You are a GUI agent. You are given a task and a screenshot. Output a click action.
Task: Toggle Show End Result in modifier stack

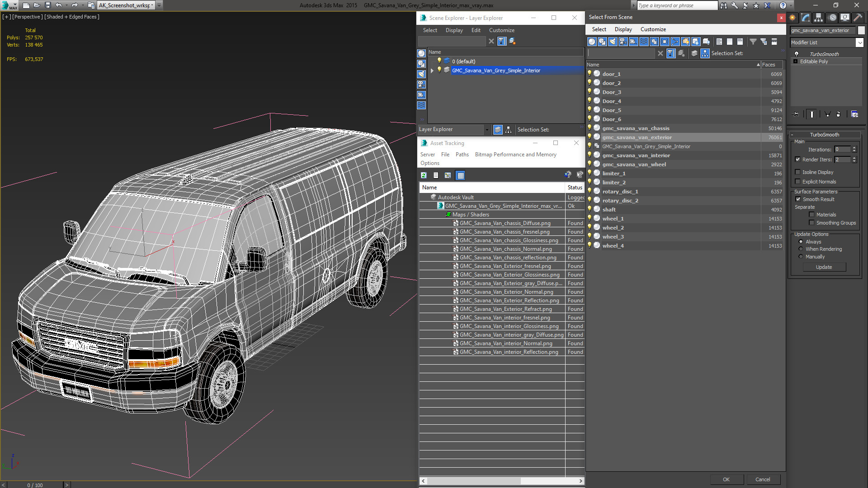pos(812,114)
